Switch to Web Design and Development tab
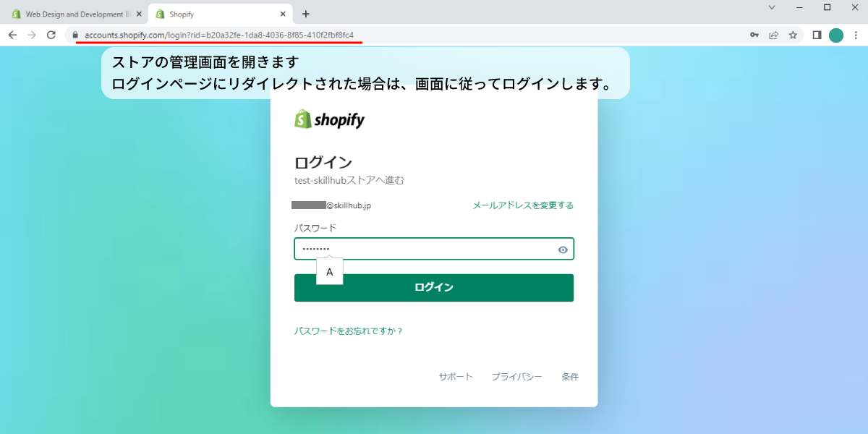 [x=76, y=14]
